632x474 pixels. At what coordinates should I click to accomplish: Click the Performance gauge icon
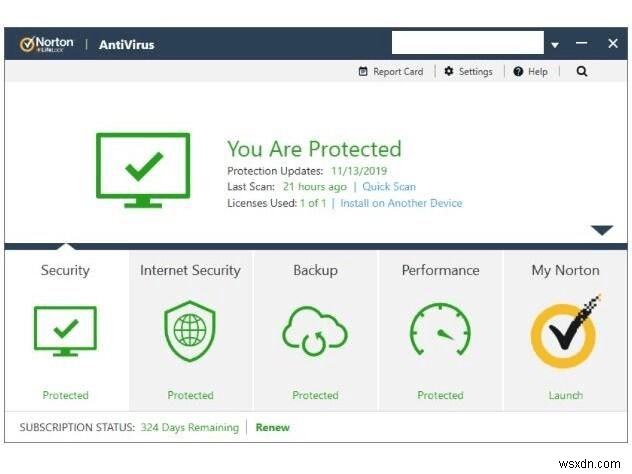[440, 333]
